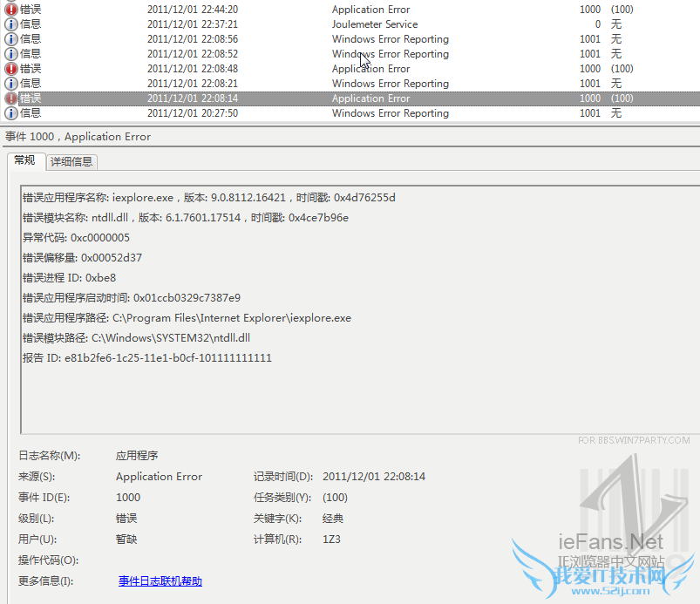Click the ntdll.dll faulting module name line
This screenshot has height=604, width=700.
(x=186, y=217)
